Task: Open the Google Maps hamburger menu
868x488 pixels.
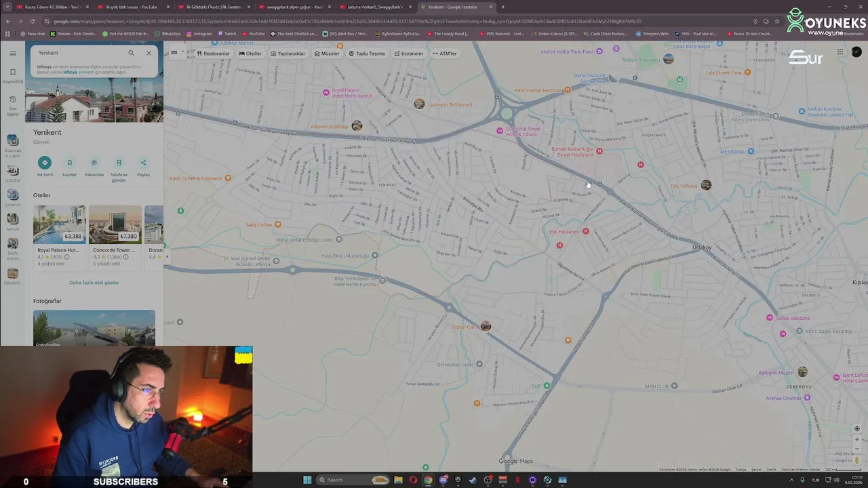Action: point(12,53)
